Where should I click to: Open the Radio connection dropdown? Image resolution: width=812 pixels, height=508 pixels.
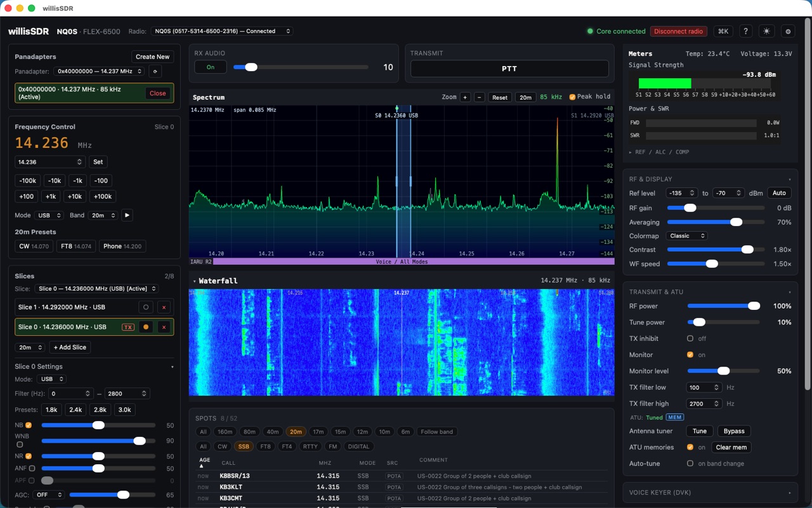point(222,31)
